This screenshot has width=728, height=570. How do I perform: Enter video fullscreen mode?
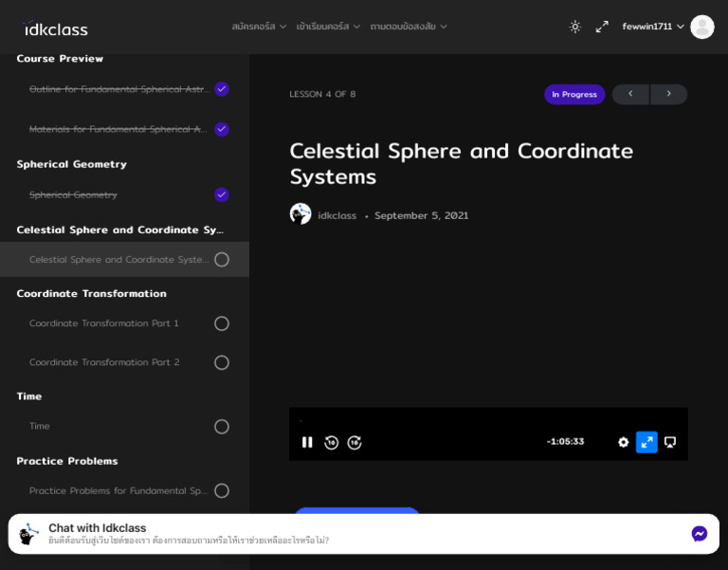click(x=646, y=442)
